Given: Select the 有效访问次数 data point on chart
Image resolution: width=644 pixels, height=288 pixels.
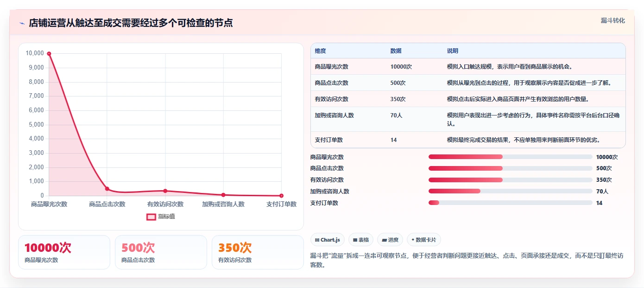Looking at the screenshot, I should click(x=165, y=191).
